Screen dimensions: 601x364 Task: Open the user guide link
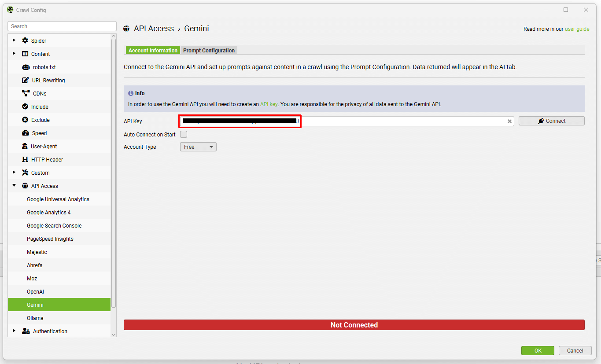(577, 29)
